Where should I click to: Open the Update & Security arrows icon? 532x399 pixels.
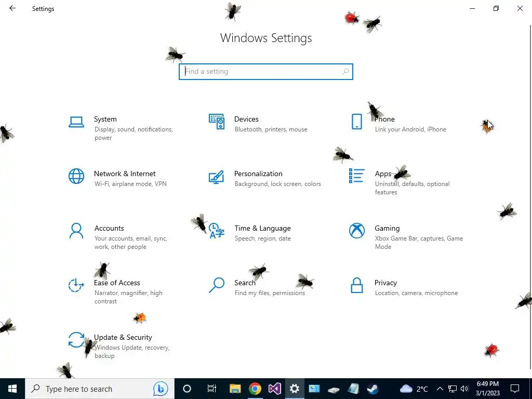click(x=76, y=340)
